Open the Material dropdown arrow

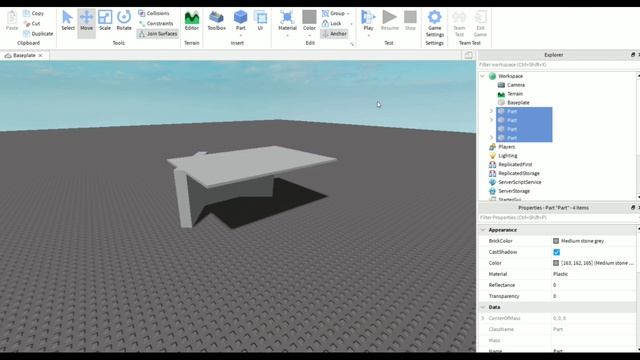[x=287, y=36]
